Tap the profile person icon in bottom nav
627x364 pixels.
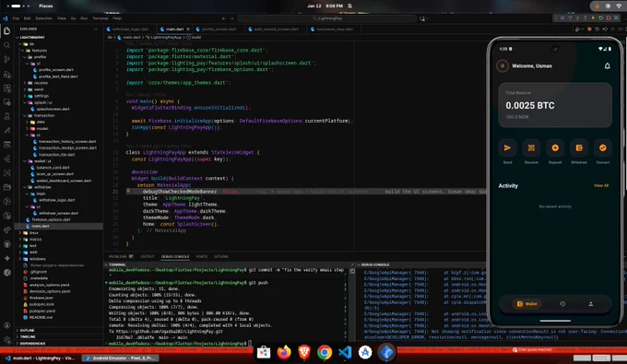591,304
